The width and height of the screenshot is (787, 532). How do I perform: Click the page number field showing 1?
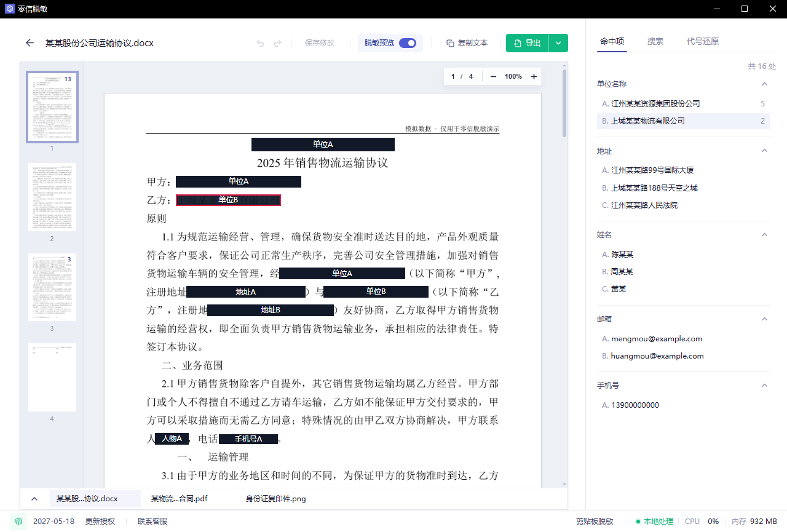(x=453, y=76)
